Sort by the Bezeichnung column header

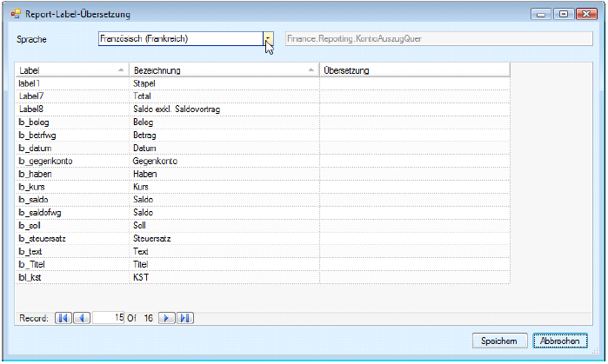point(224,70)
